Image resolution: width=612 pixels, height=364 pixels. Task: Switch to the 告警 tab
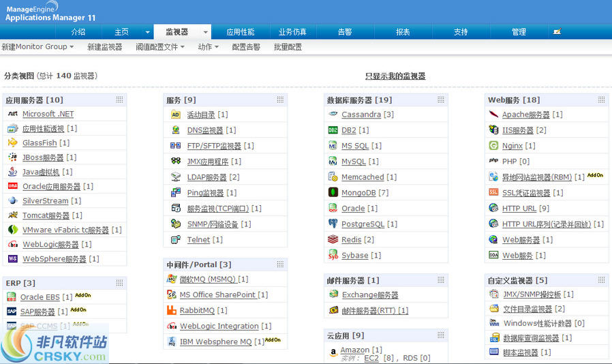[x=345, y=32]
